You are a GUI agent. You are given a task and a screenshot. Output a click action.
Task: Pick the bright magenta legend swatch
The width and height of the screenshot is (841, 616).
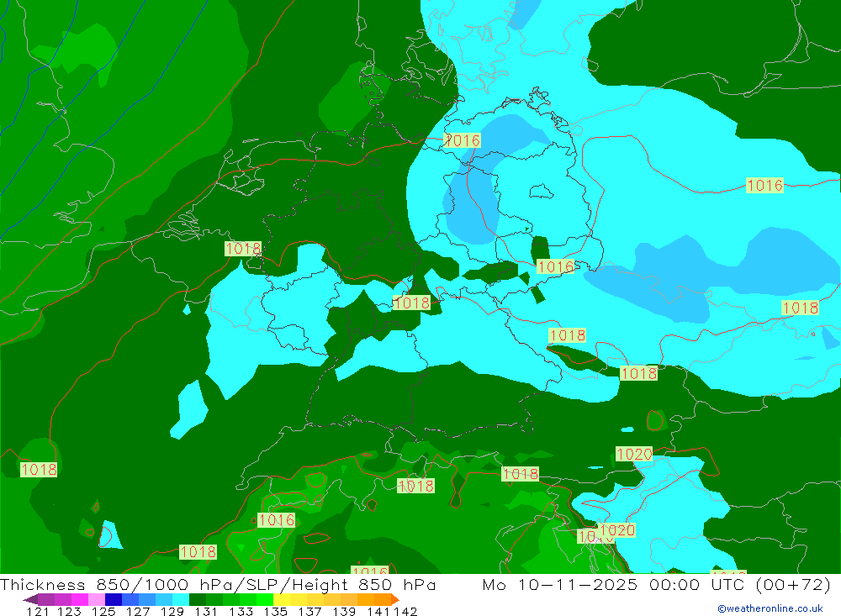tap(80, 599)
